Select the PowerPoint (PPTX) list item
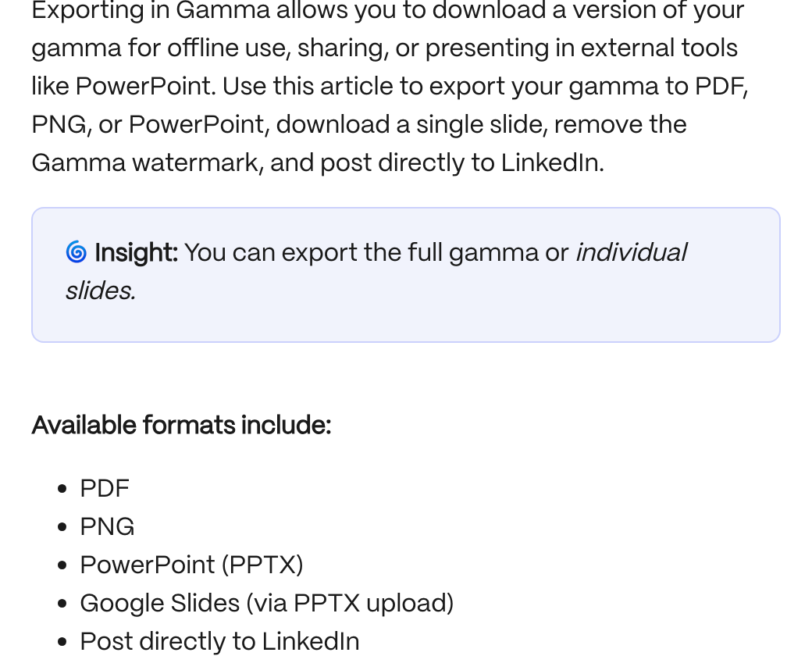Image resolution: width=812 pixels, height=656 pixels. (x=191, y=565)
